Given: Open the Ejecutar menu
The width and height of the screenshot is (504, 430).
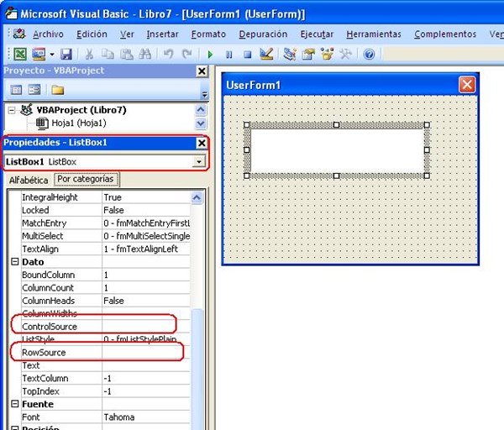Looking at the screenshot, I should tap(317, 34).
